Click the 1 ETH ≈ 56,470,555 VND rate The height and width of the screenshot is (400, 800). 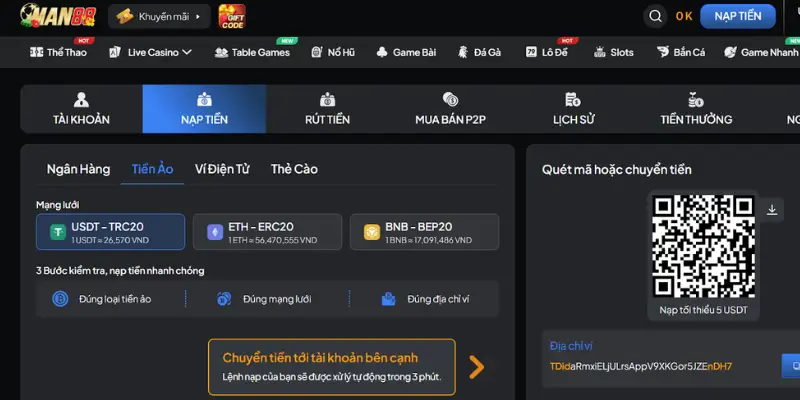tap(272, 240)
